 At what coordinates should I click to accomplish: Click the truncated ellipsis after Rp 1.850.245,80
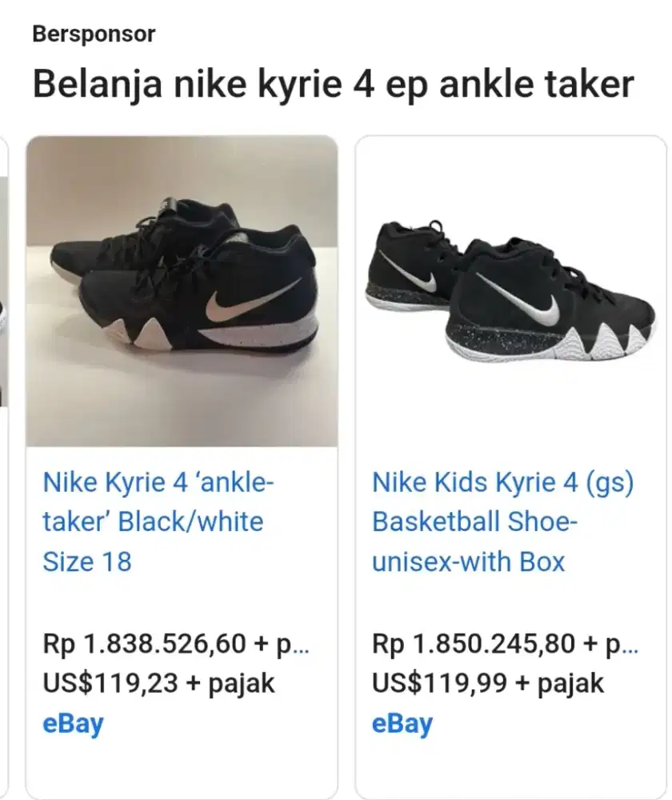[x=630, y=644]
